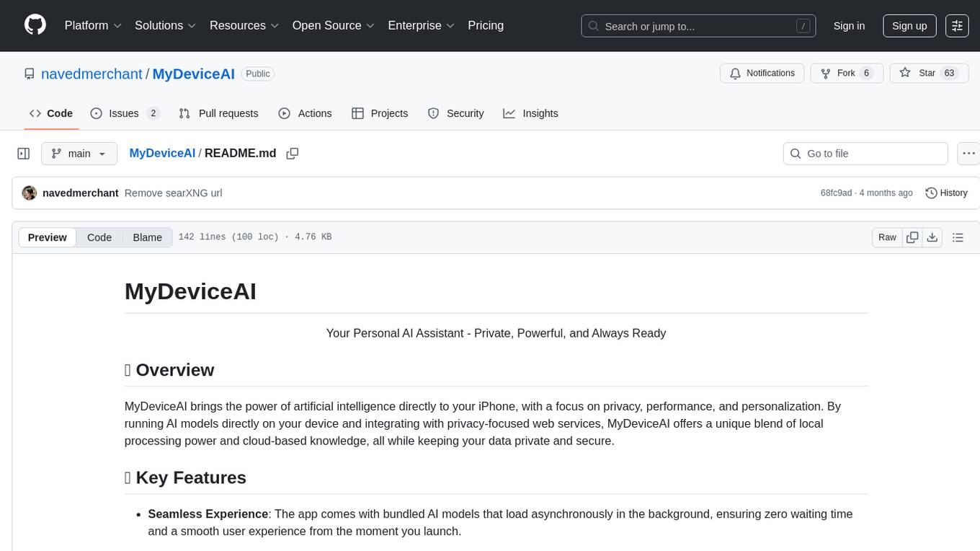
Task: Click the MyDeviceAI heading
Action: tap(190, 291)
